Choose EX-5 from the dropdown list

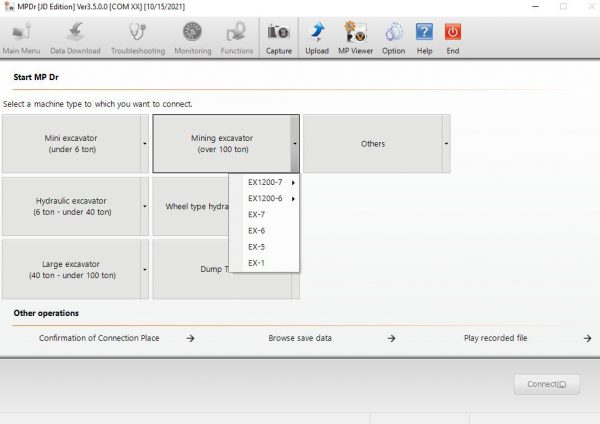[264, 247]
